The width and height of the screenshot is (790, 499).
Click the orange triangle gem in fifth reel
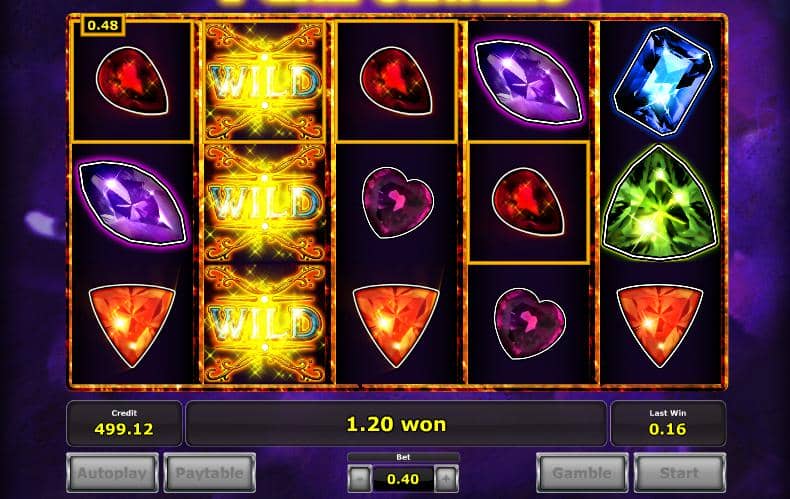click(660, 325)
